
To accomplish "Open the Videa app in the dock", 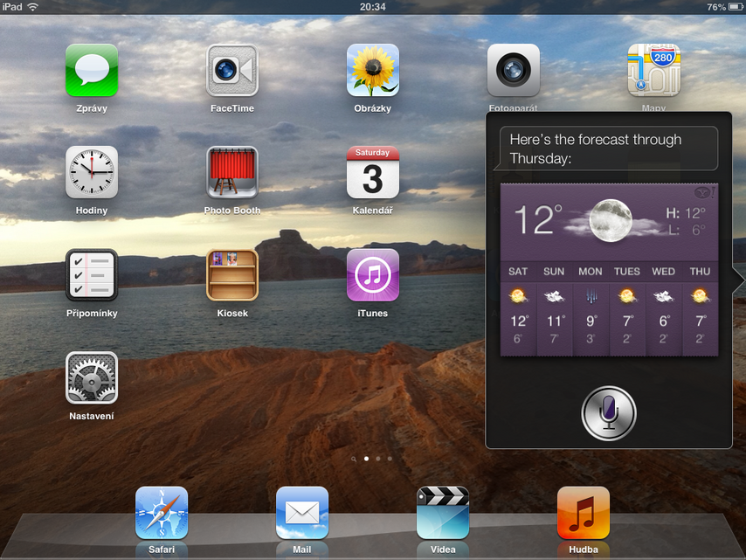I will pyautogui.click(x=443, y=512).
